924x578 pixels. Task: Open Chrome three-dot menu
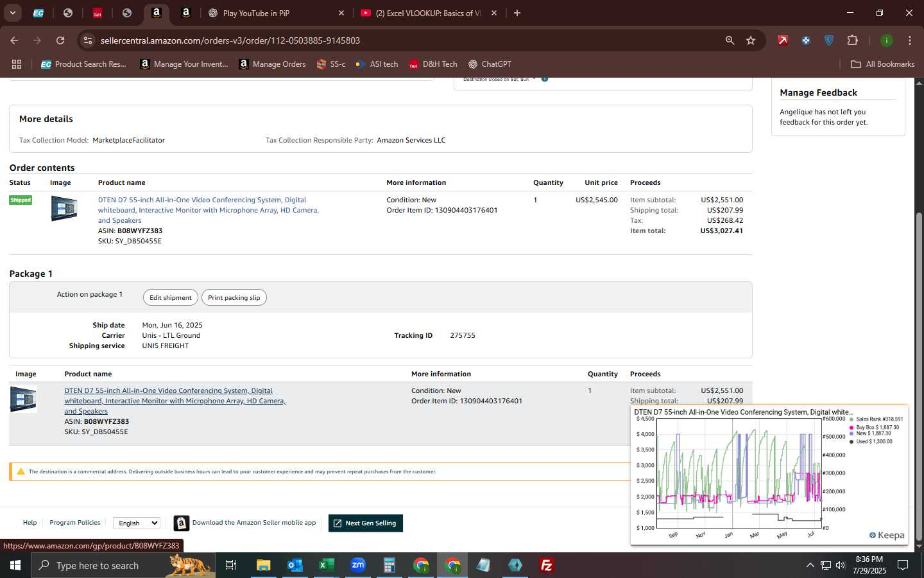pyautogui.click(x=910, y=40)
